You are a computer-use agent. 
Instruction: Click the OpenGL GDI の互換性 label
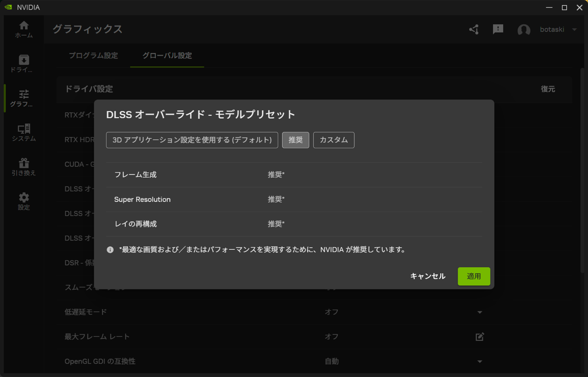[x=100, y=361]
